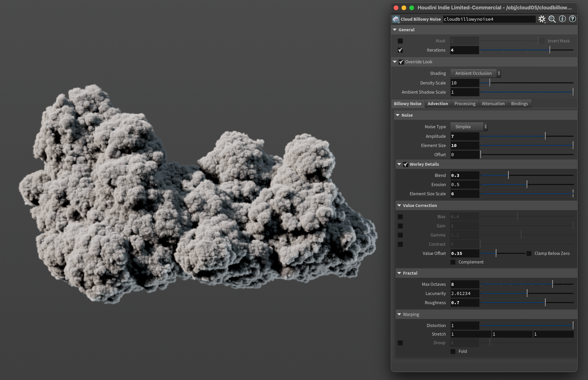Collapse the General section
This screenshot has height=380, width=588.
coord(395,29)
